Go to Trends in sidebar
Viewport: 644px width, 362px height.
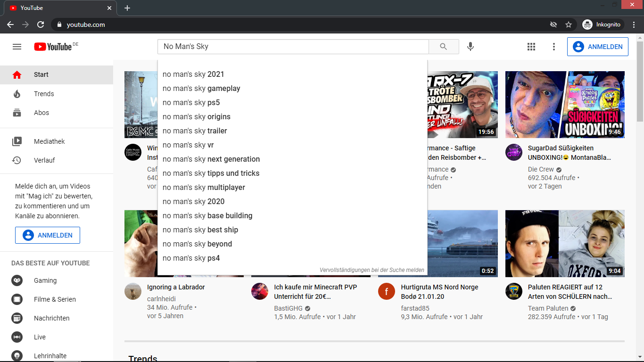[x=44, y=94]
